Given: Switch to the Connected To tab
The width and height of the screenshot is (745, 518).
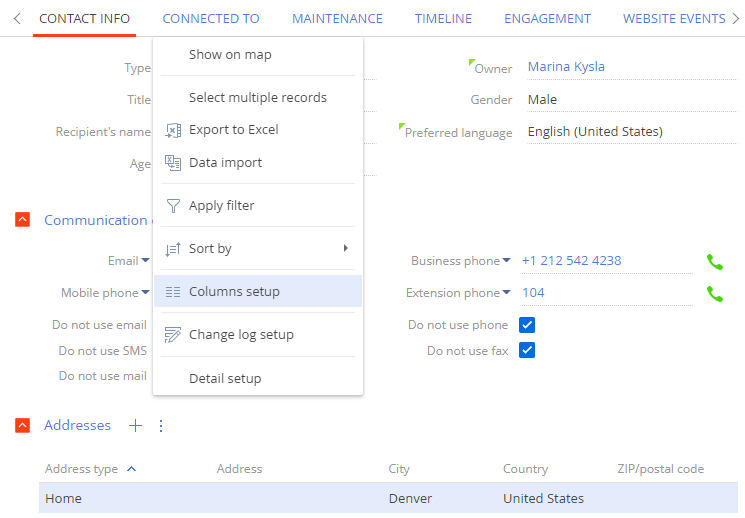Looking at the screenshot, I should coord(211,19).
